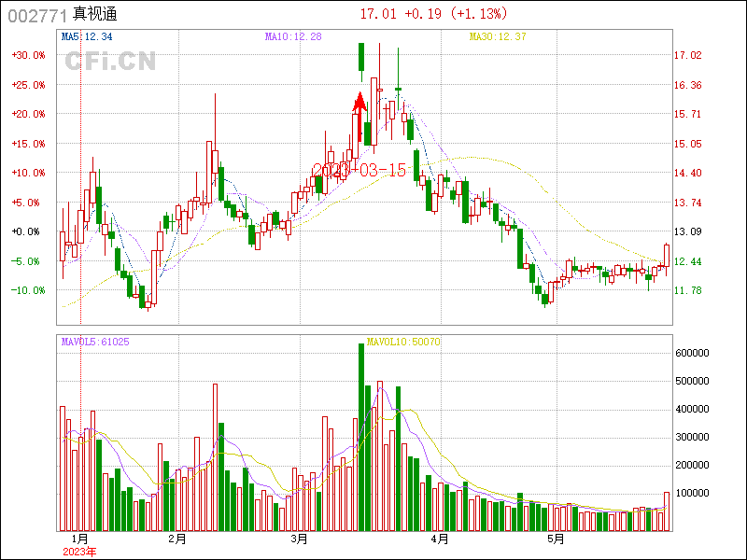Click the 5月 marker on the time axis
The height and width of the screenshot is (560, 747).
(x=556, y=539)
